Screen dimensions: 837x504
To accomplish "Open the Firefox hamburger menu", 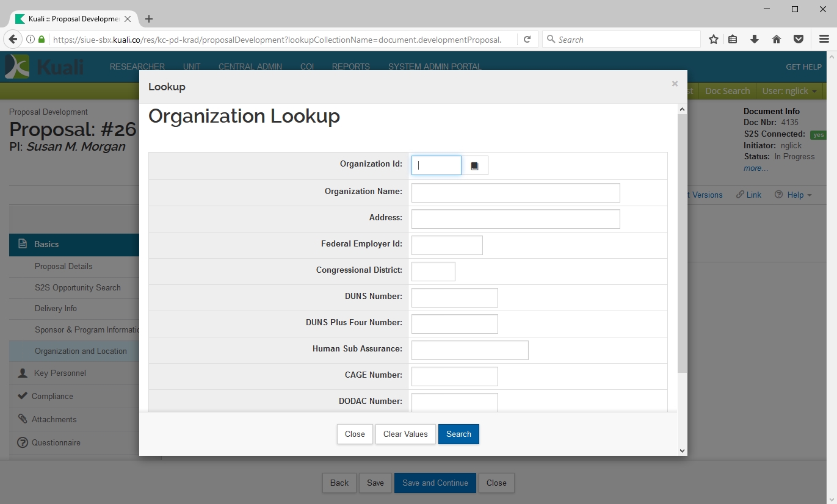I will (824, 40).
